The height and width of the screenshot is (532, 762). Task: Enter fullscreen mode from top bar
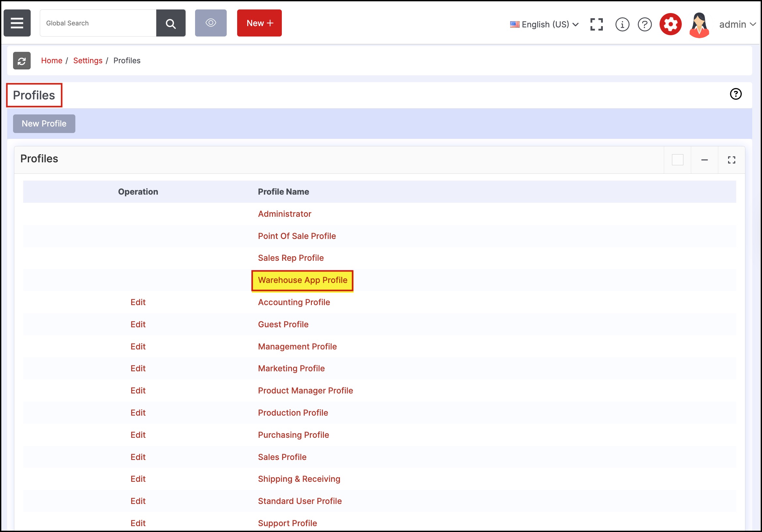596,24
